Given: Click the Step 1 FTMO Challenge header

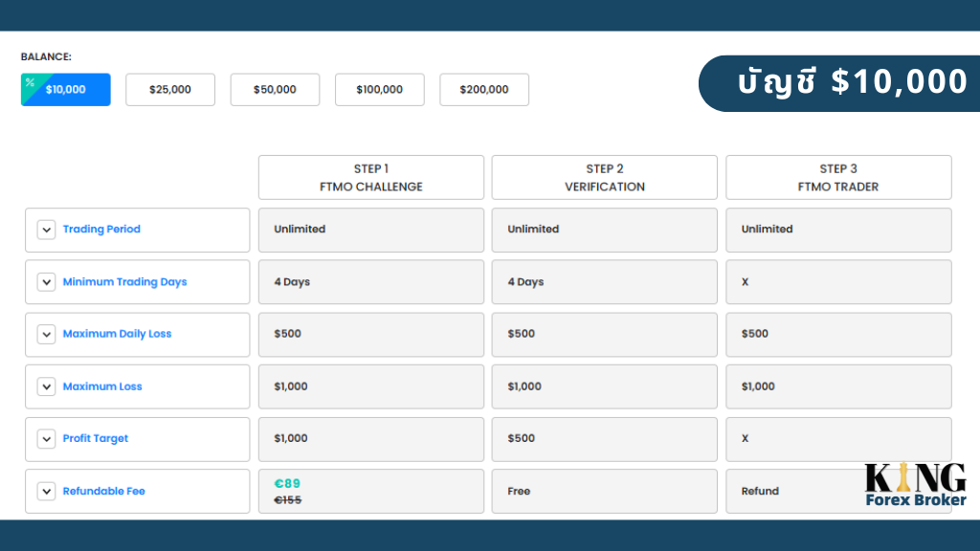Looking at the screenshot, I should (x=371, y=177).
